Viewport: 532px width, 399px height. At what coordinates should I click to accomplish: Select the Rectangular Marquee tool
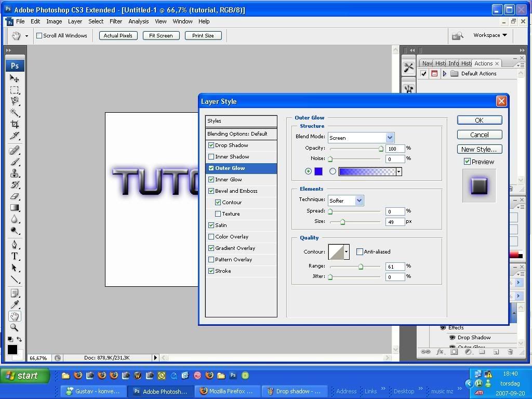pos(14,90)
